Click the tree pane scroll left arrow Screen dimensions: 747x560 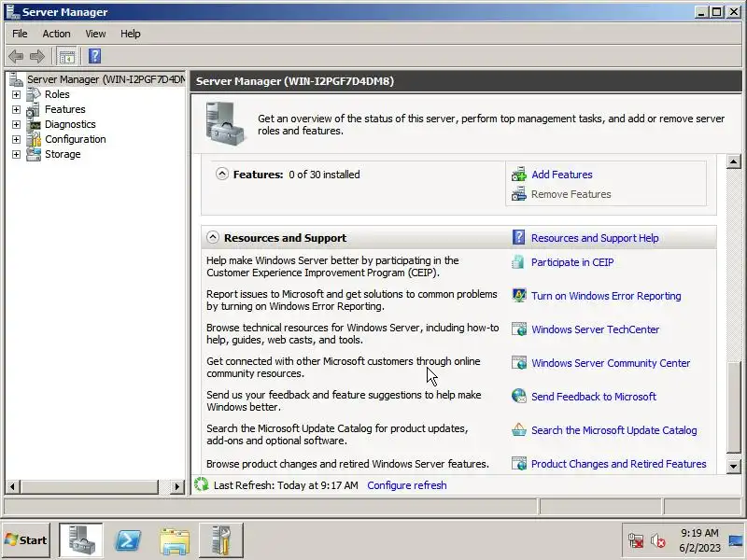pos(12,486)
